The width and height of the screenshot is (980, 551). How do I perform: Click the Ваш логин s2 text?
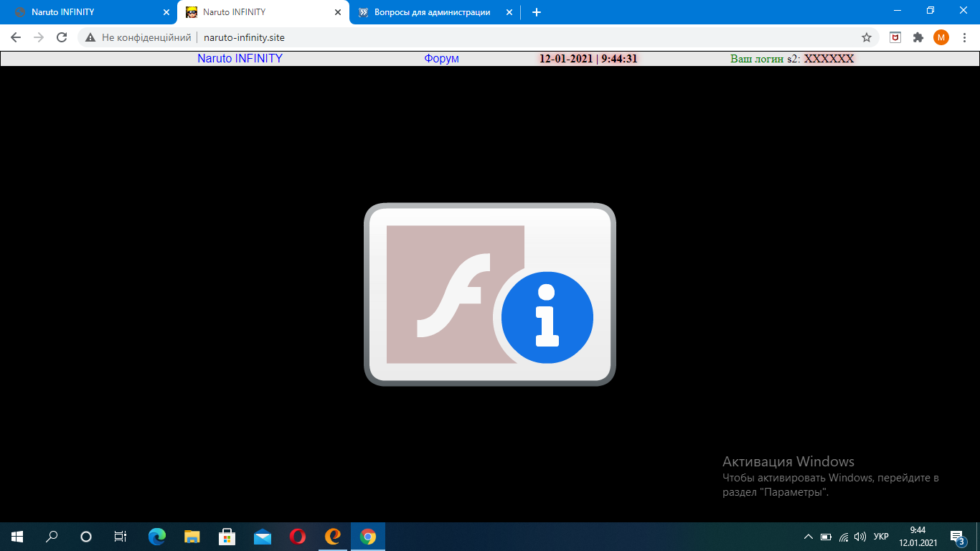coord(765,59)
